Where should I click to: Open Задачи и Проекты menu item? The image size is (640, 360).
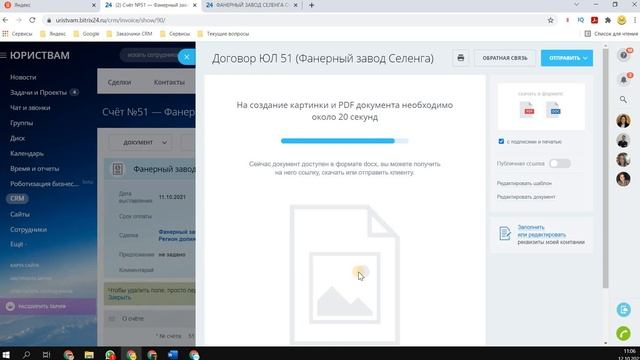[x=38, y=92]
